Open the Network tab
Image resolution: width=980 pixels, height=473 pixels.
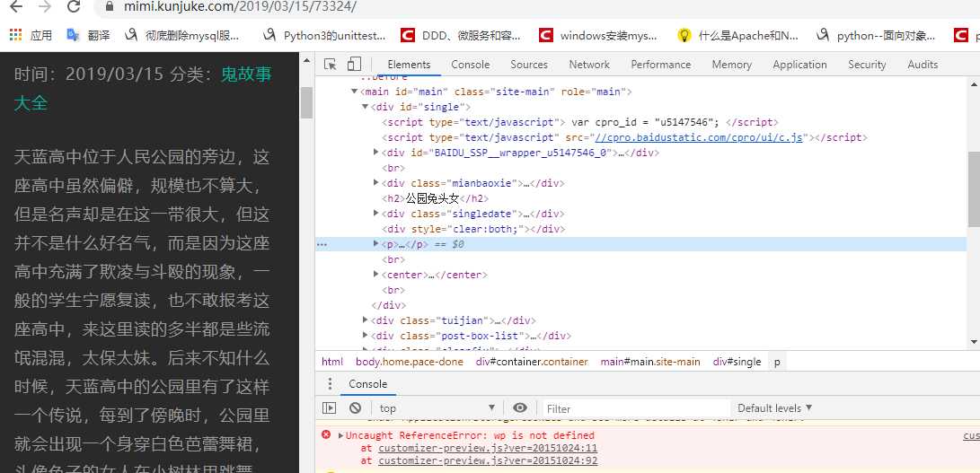589,65
